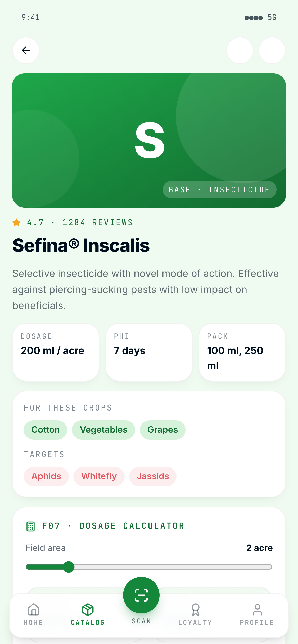This screenshot has height=644, width=298.
Task: Tap the Catalog box icon
Action: click(88, 610)
